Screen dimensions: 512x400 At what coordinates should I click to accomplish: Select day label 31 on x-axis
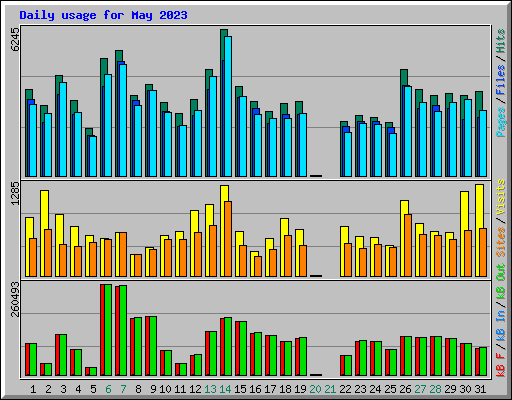pos(480,389)
